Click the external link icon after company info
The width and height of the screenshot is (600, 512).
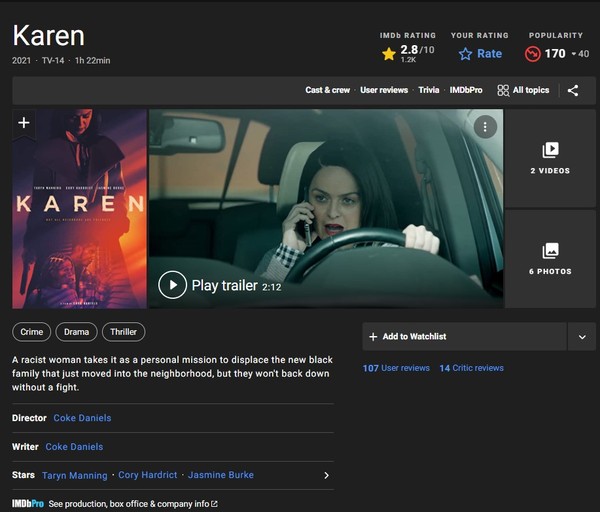214,504
